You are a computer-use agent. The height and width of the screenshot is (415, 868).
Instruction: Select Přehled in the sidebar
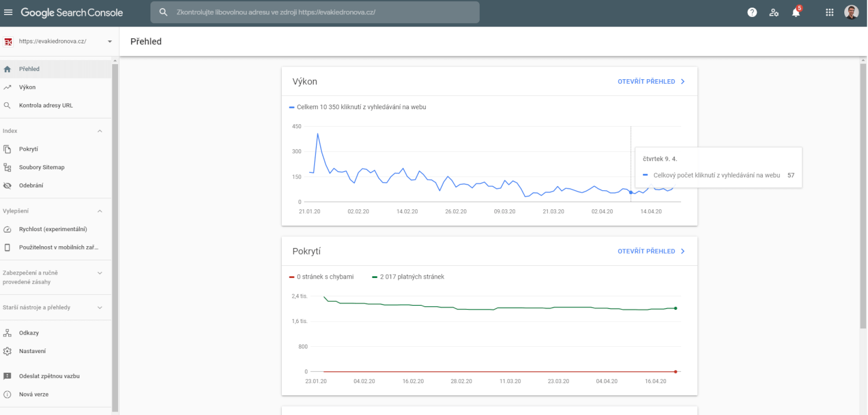pyautogui.click(x=29, y=68)
